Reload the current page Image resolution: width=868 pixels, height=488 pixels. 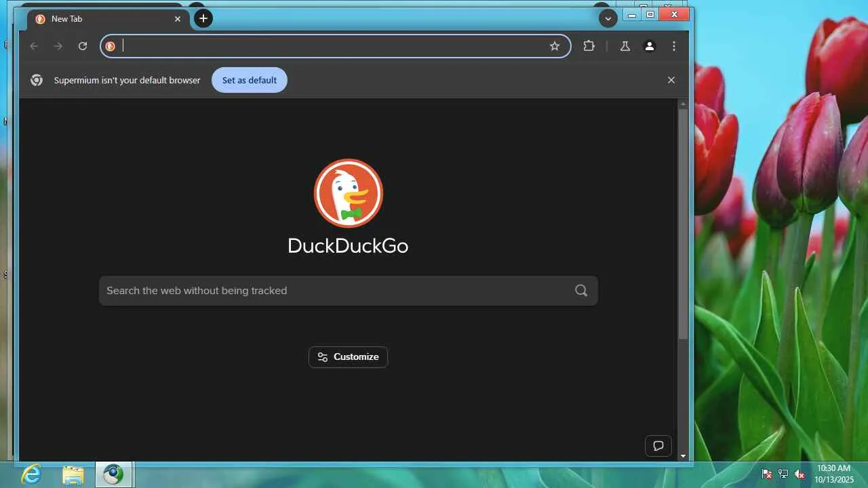[x=83, y=46]
